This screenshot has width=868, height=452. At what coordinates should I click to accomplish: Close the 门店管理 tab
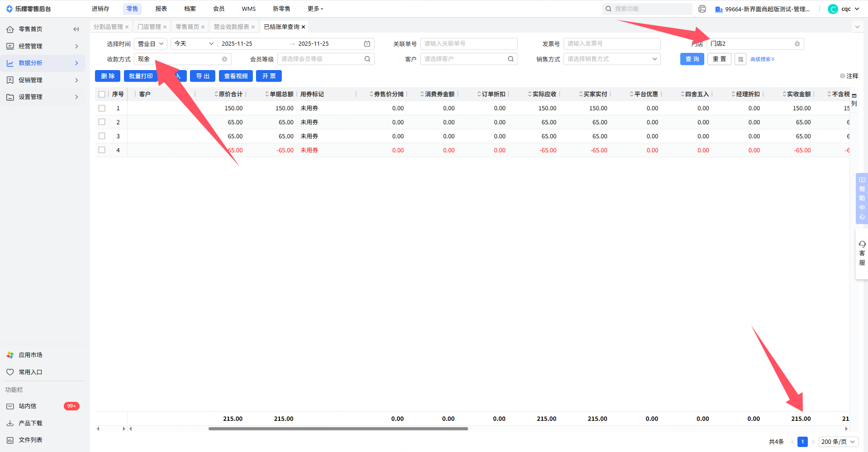pos(165,27)
